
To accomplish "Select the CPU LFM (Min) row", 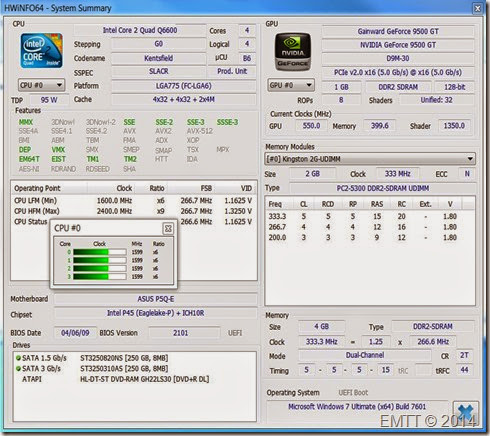I will (x=133, y=201).
